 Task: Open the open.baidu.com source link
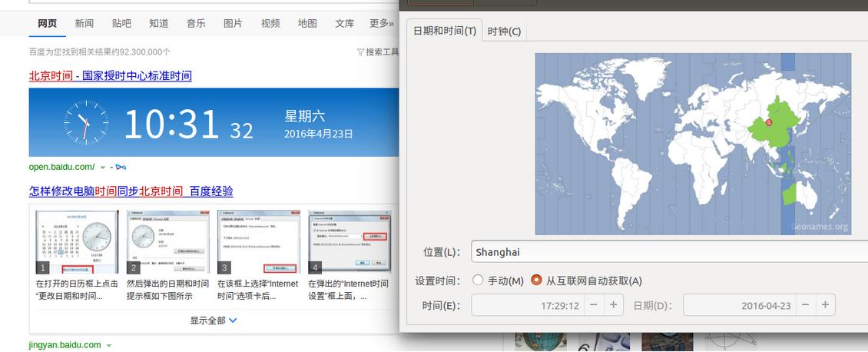tap(61, 167)
